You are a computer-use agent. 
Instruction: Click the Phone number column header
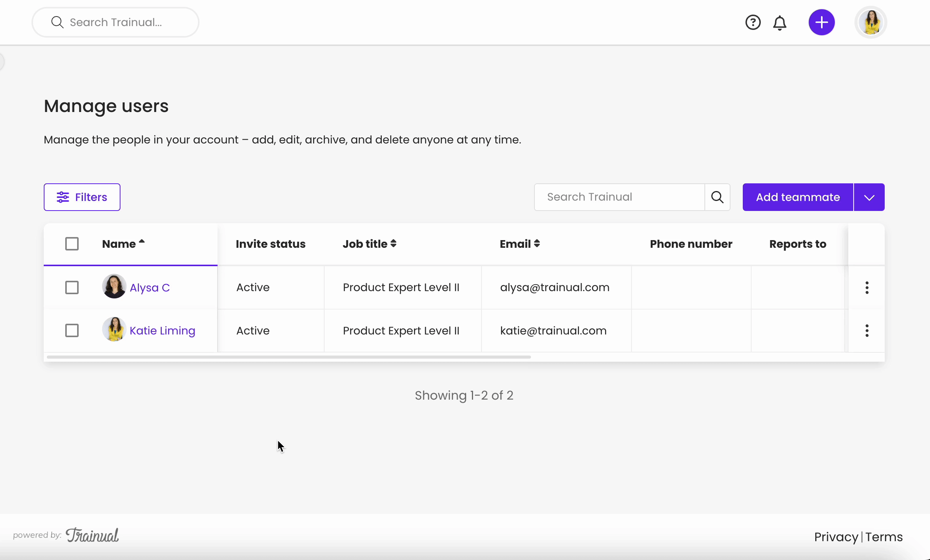click(691, 244)
